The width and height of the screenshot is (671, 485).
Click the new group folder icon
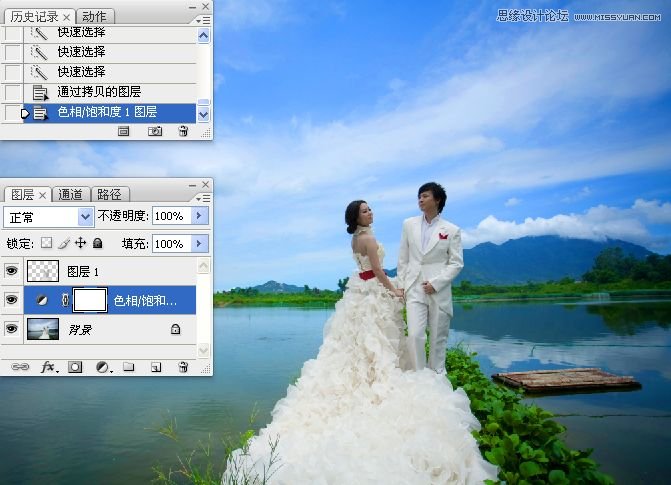129,366
